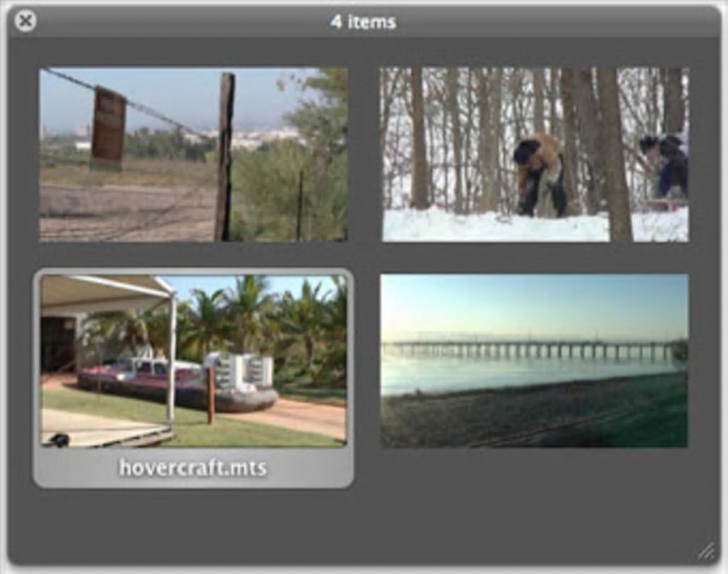This screenshot has height=574, width=728.
Task: Open the hovercraft video thumbnail
Action: [193, 361]
